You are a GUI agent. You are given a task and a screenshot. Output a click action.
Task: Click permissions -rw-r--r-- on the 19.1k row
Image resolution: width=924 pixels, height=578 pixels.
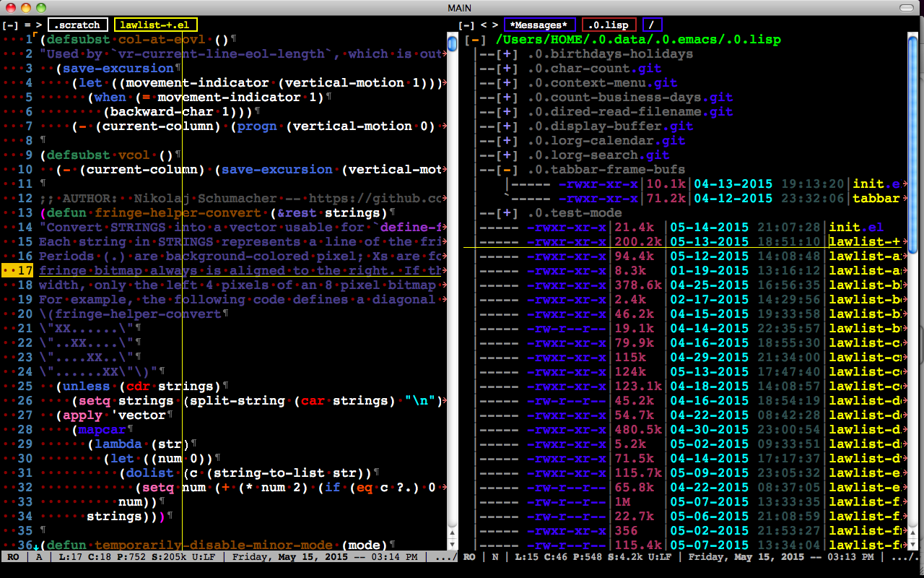tap(567, 329)
